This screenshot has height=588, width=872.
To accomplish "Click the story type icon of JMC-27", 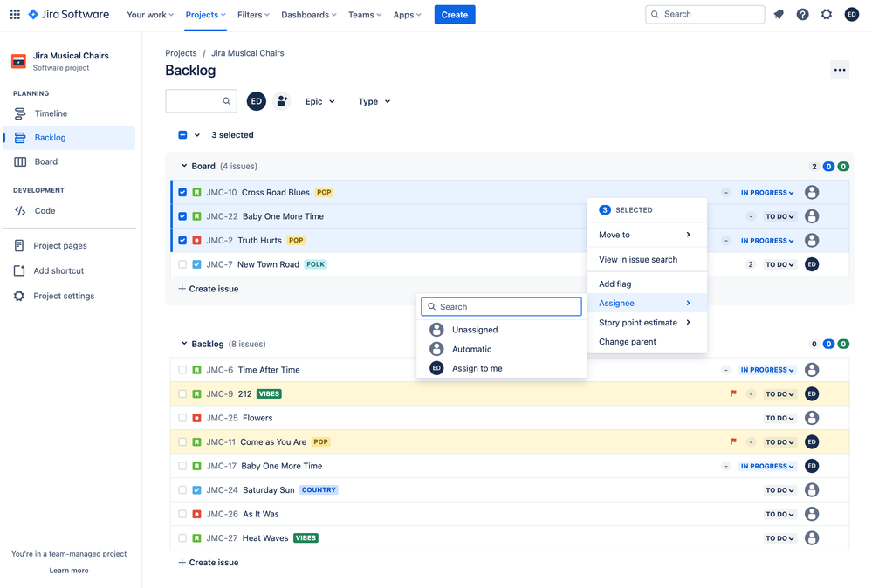I will click(197, 538).
